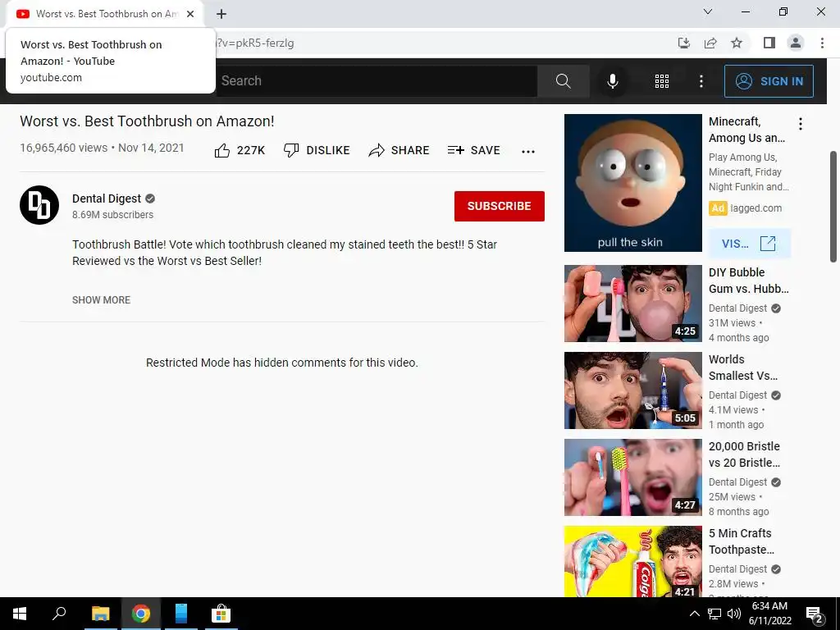Click the 'Restricted Mode has hidden comments' message
Image resolution: width=840 pixels, height=630 pixels.
[282, 363]
